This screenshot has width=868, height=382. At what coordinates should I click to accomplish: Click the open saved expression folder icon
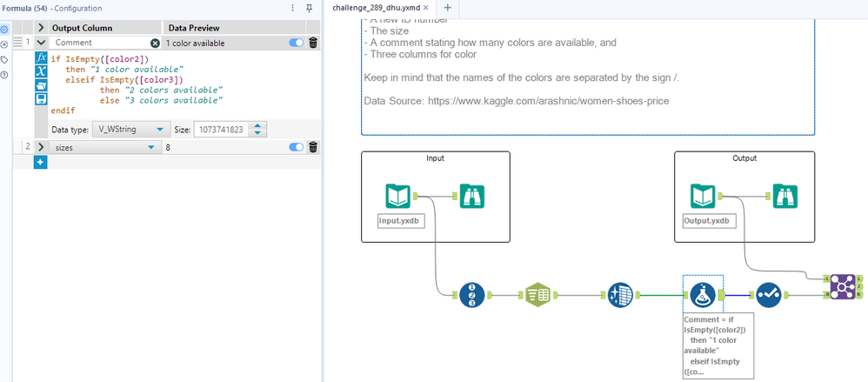coord(41,85)
